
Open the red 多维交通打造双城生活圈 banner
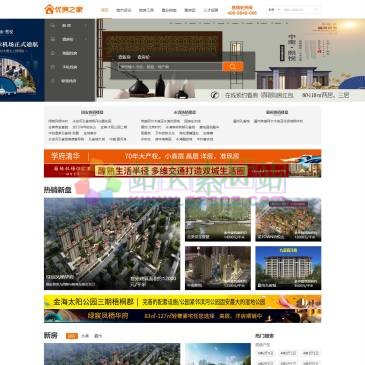tap(183, 170)
